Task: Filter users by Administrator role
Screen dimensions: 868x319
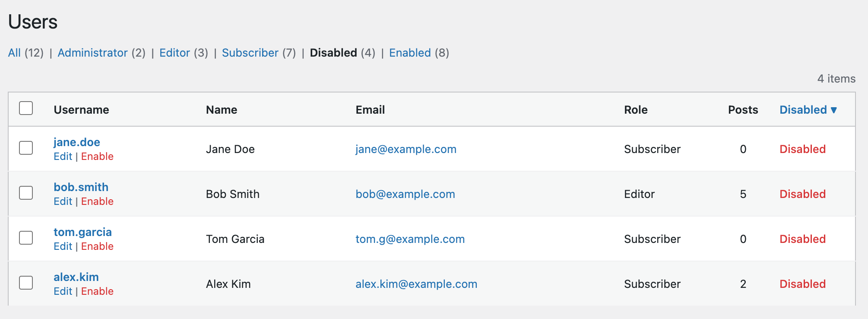Action: click(x=92, y=53)
